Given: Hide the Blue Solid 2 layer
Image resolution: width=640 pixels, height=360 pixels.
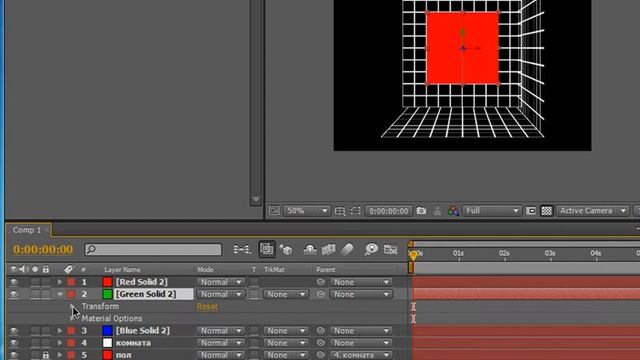Looking at the screenshot, I should (14, 330).
